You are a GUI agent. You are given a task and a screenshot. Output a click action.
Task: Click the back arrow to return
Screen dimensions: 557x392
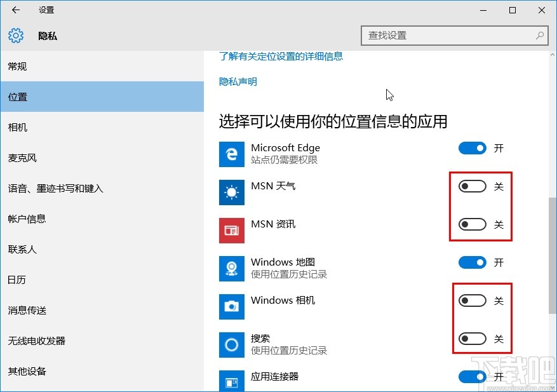click(x=14, y=10)
